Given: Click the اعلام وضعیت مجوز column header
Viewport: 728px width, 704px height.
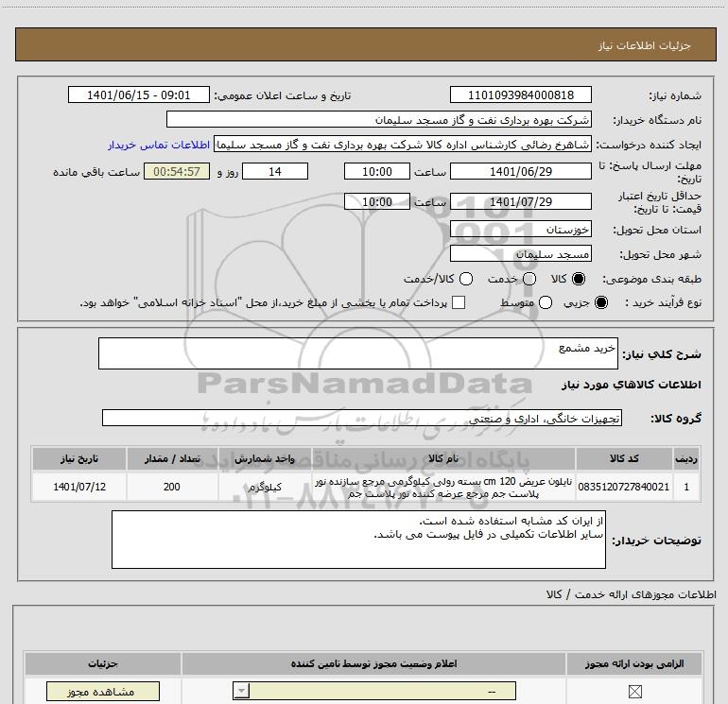Looking at the screenshot, I should click(x=373, y=663).
